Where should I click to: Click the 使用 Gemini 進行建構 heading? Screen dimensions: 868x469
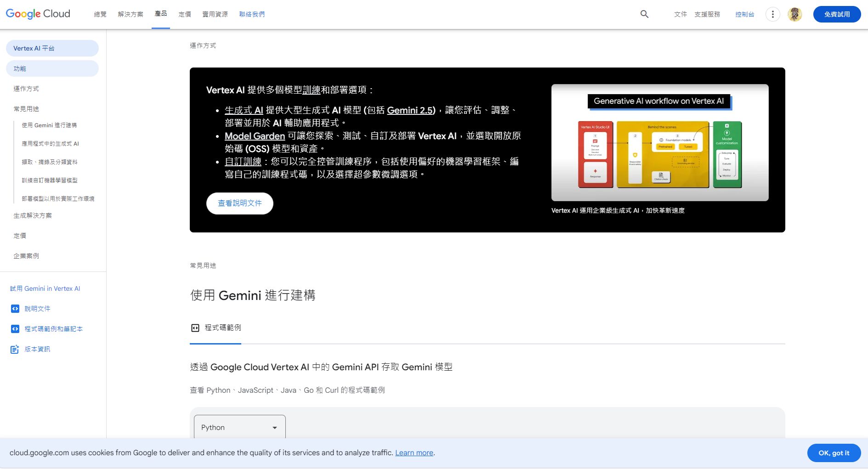[253, 295]
